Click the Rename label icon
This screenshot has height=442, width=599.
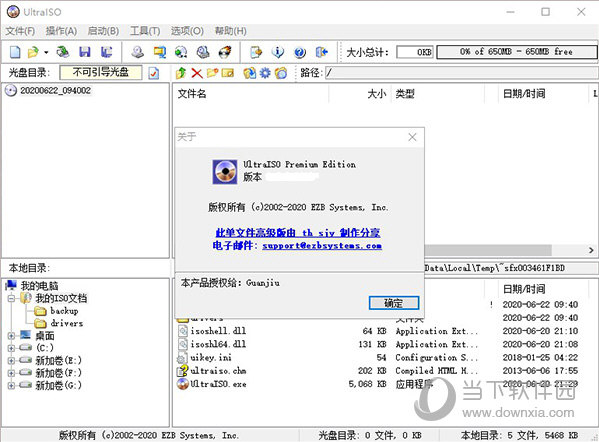point(228,73)
